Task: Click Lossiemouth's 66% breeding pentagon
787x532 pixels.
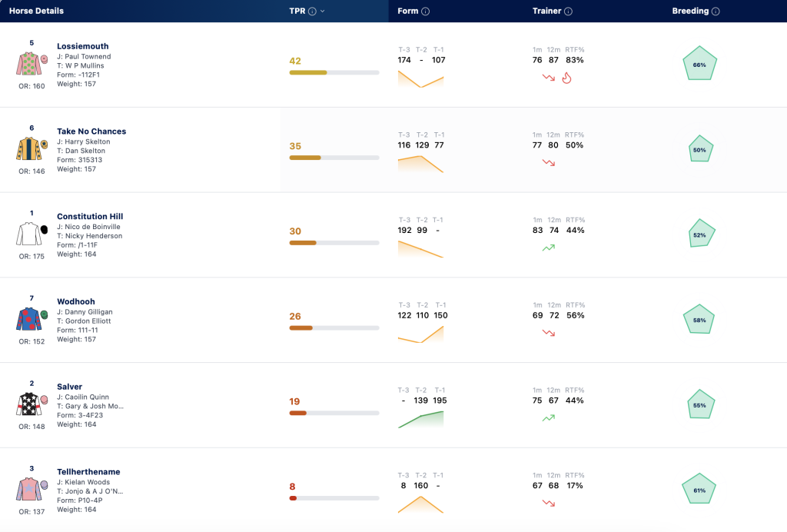Action: (x=699, y=64)
